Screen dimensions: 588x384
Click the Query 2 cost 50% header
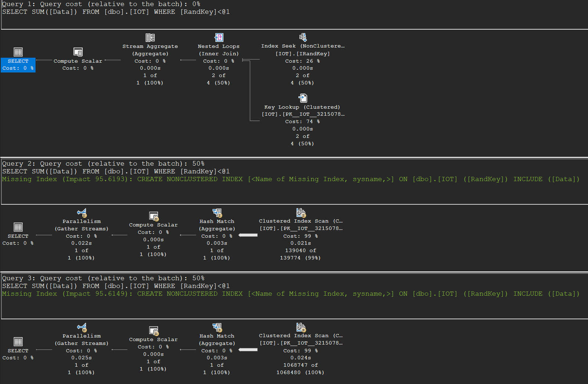(103, 163)
